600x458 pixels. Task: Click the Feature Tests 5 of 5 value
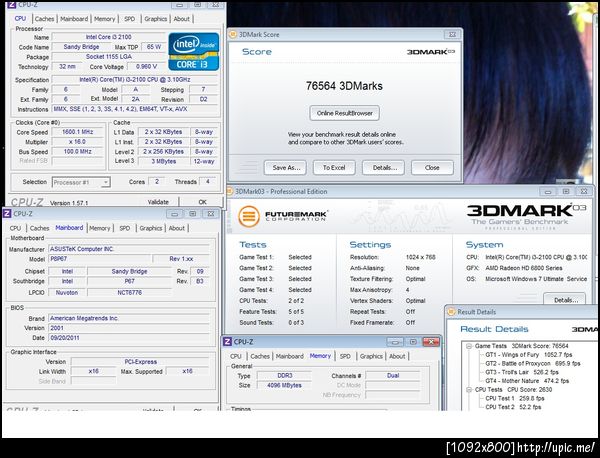tap(296, 312)
